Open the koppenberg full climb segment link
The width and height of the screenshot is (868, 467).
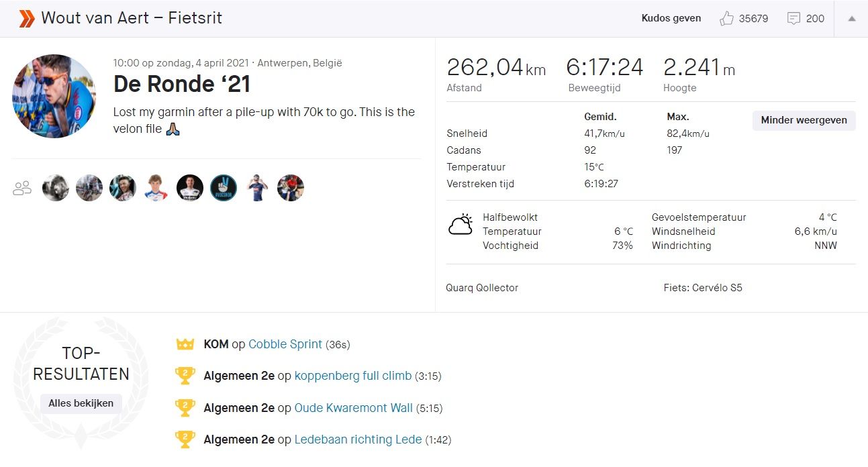[352, 376]
